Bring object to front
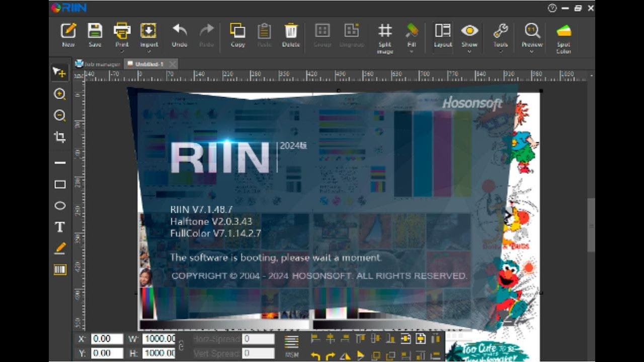 [376, 356]
